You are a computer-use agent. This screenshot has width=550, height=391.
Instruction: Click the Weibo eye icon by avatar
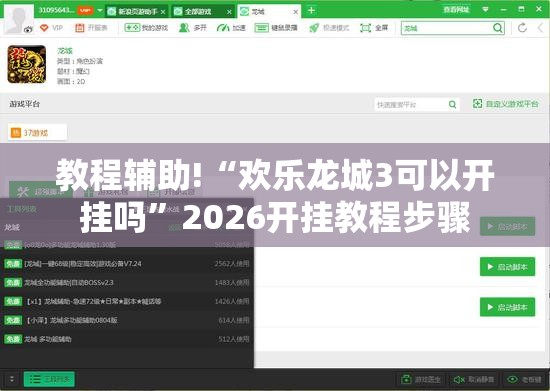(x=28, y=30)
